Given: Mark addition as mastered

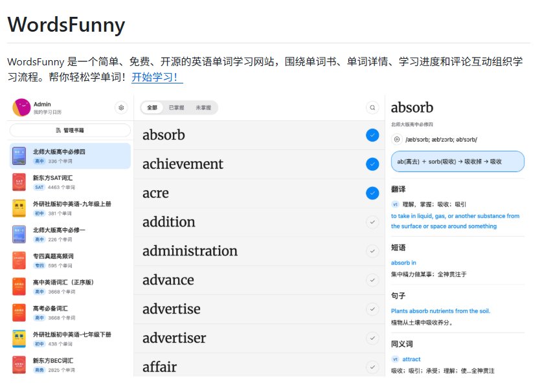Looking at the screenshot, I should tap(372, 222).
